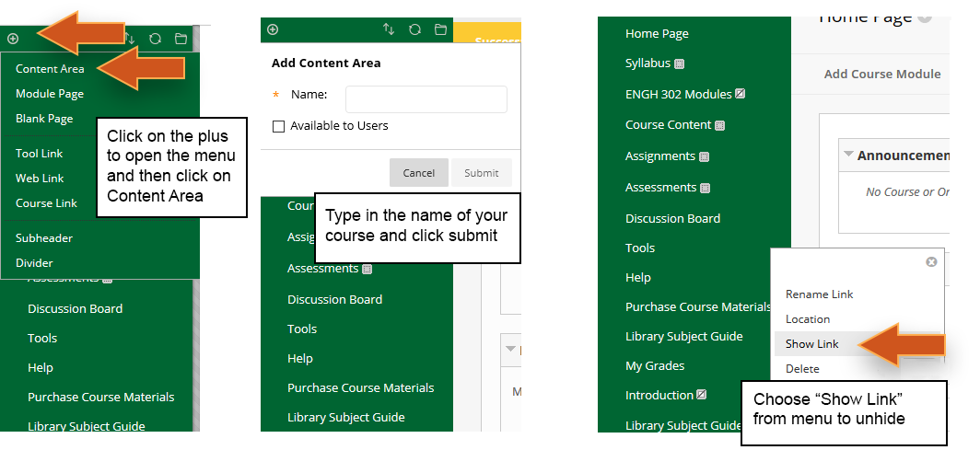
Task: Choose Subheader in the add menu
Action: coord(44,238)
